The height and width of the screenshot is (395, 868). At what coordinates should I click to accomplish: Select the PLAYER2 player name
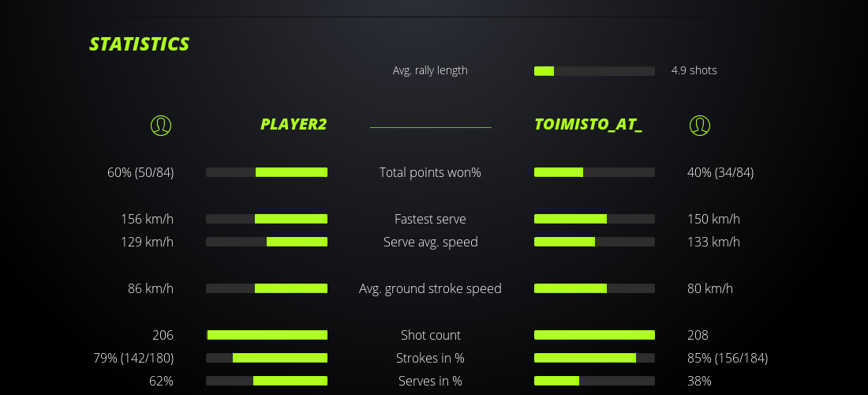click(x=294, y=125)
